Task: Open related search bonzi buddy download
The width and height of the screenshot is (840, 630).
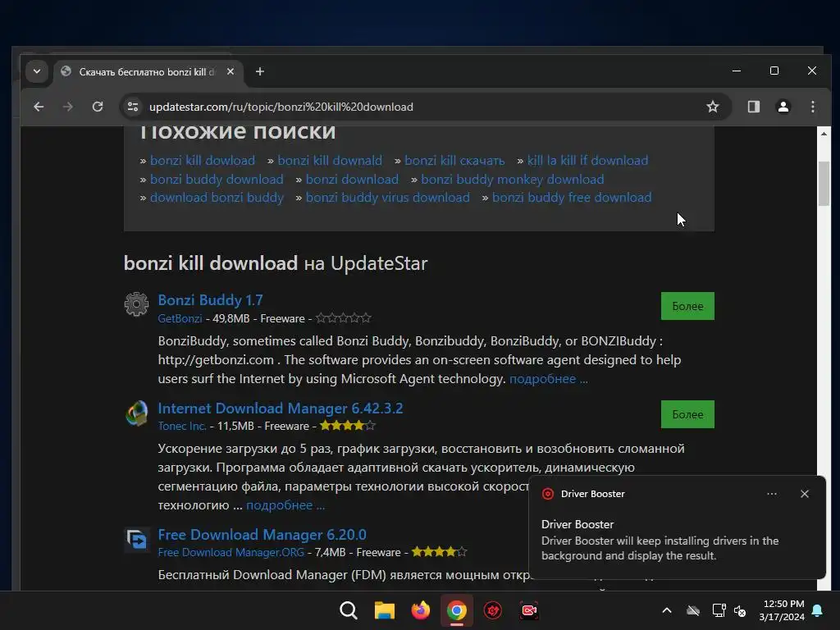Action: (217, 179)
